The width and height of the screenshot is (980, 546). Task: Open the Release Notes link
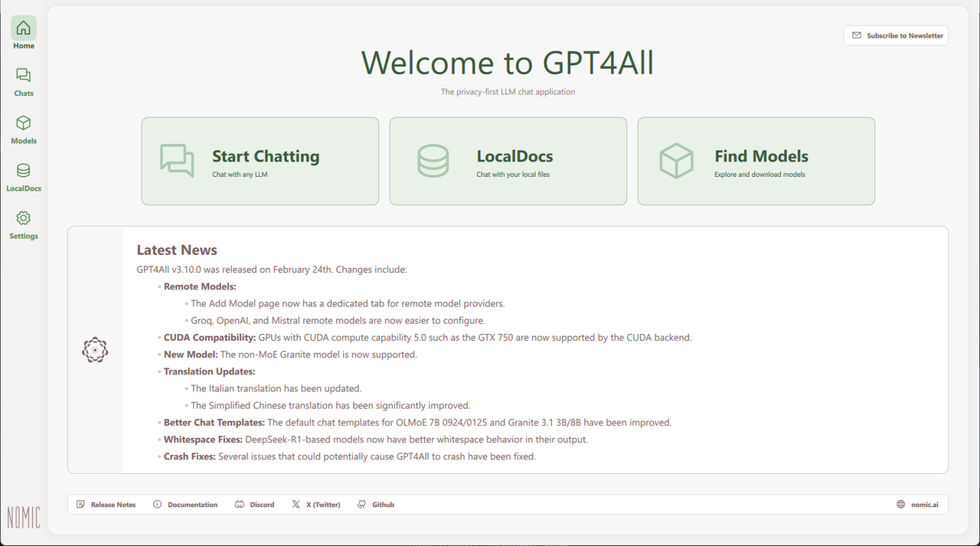click(113, 505)
